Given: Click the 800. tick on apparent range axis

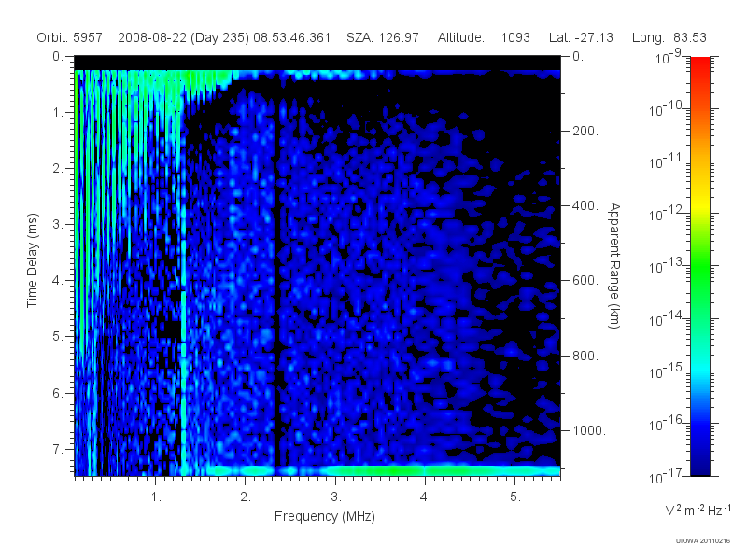Looking at the screenshot, I should (585, 356).
